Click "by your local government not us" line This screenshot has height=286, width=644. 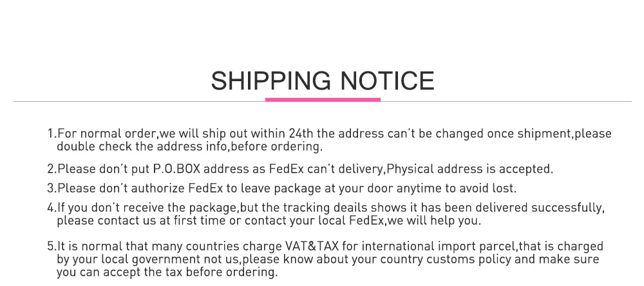(x=147, y=259)
